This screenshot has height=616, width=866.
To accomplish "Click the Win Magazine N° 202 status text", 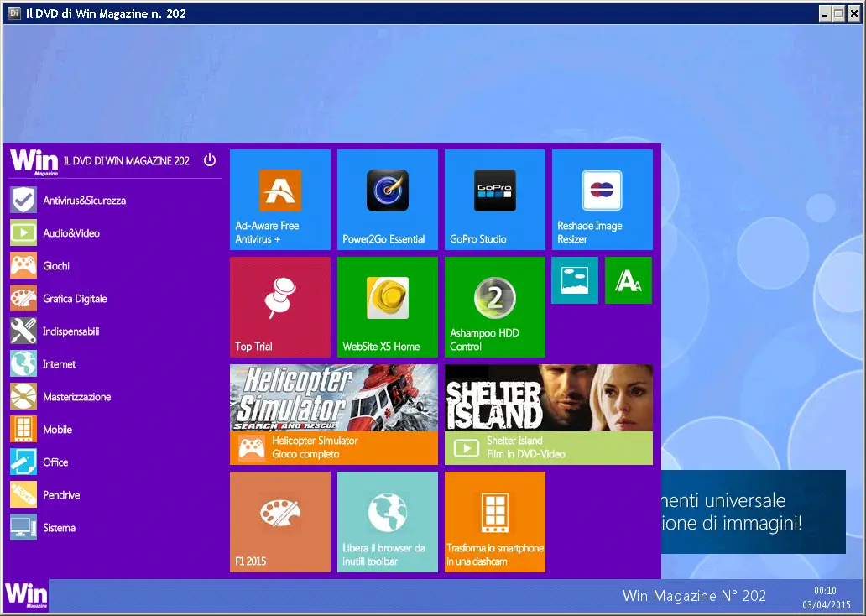I will pyautogui.click(x=694, y=596).
